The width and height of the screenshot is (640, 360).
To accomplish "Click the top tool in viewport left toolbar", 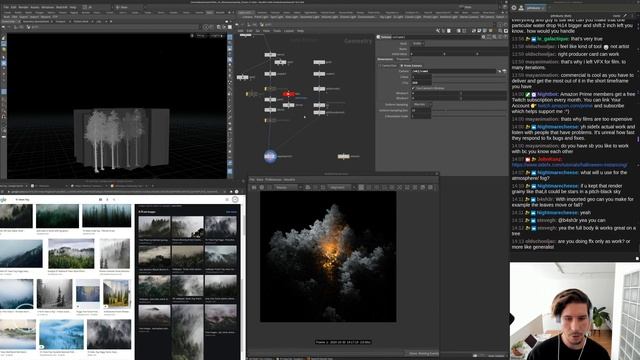I will [4, 38].
